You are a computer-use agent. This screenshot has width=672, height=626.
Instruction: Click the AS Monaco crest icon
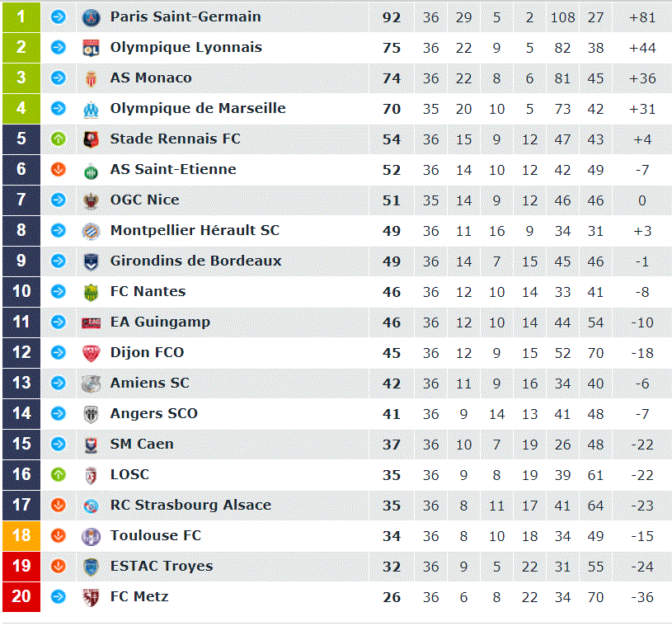point(91,79)
